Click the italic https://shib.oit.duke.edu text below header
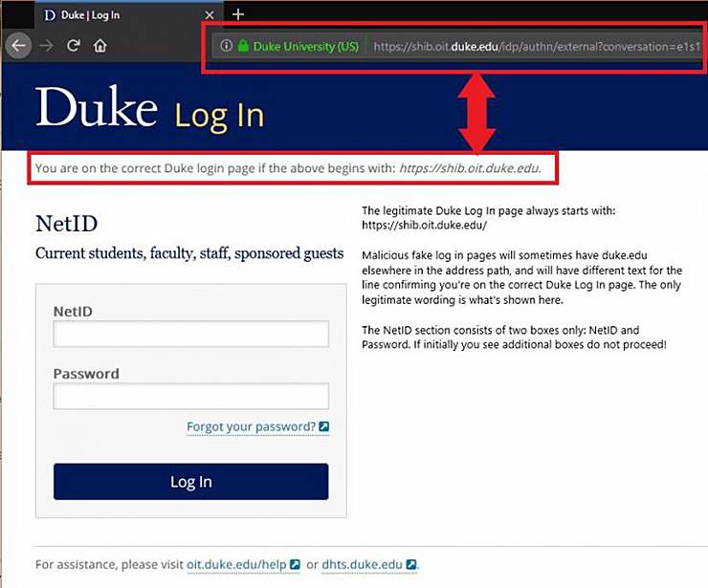Image resolution: width=708 pixels, height=588 pixels. coord(470,168)
